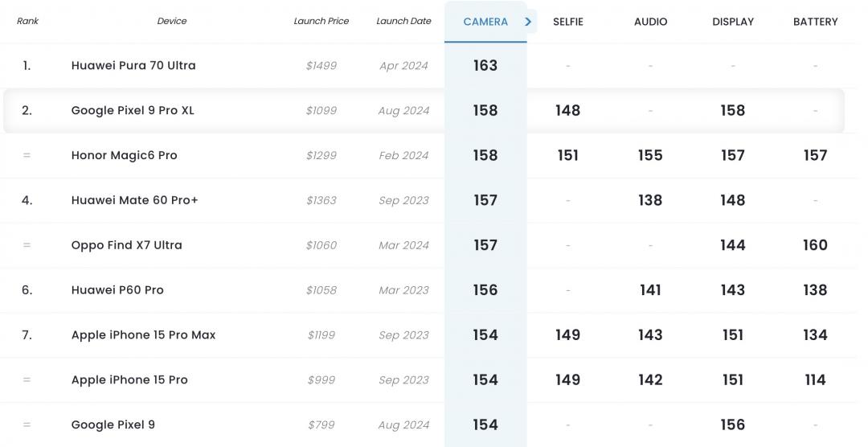Open the Oppo Find X7 Ultra entry
868x447 pixels.
click(x=127, y=245)
